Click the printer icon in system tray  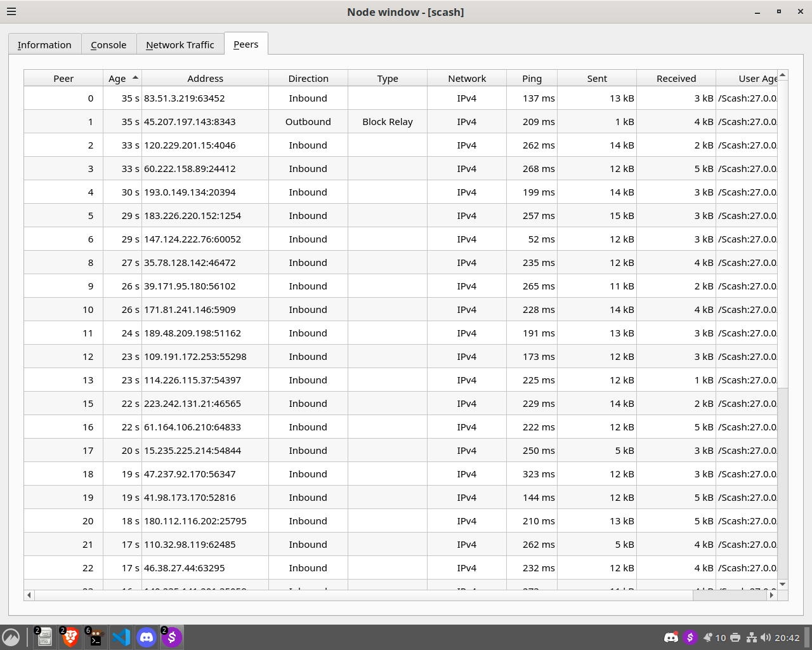tap(735, 637)
